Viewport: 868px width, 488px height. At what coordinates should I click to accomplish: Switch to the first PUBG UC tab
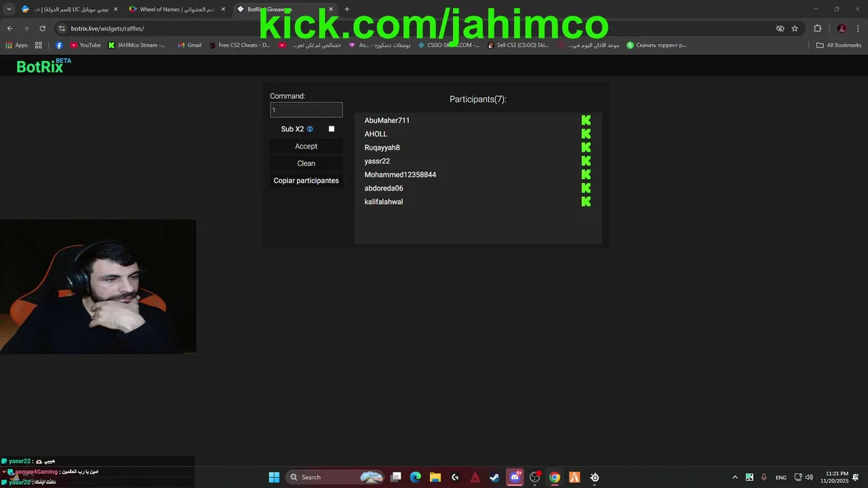pos(70,9)
